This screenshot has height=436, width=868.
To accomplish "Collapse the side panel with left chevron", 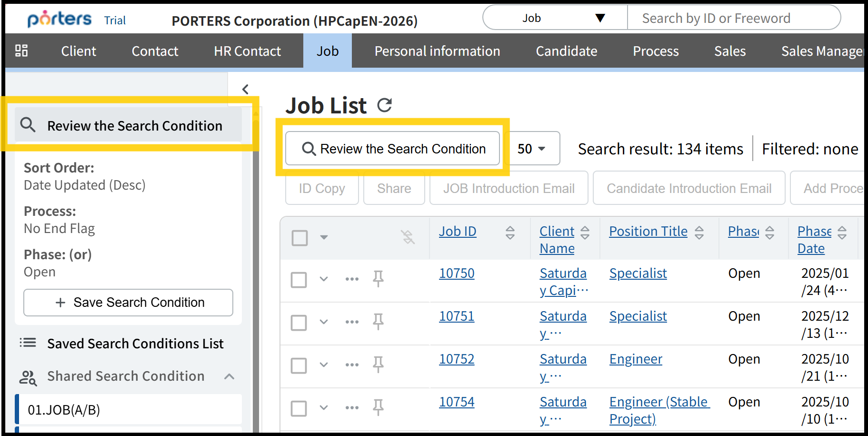I will pyautogui.click(x=245, y=89).
